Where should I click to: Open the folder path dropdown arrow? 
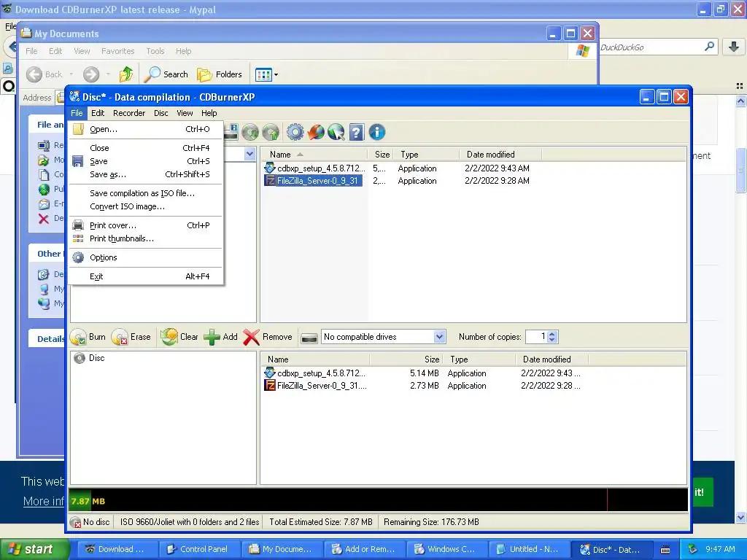(x=249, y=154)
